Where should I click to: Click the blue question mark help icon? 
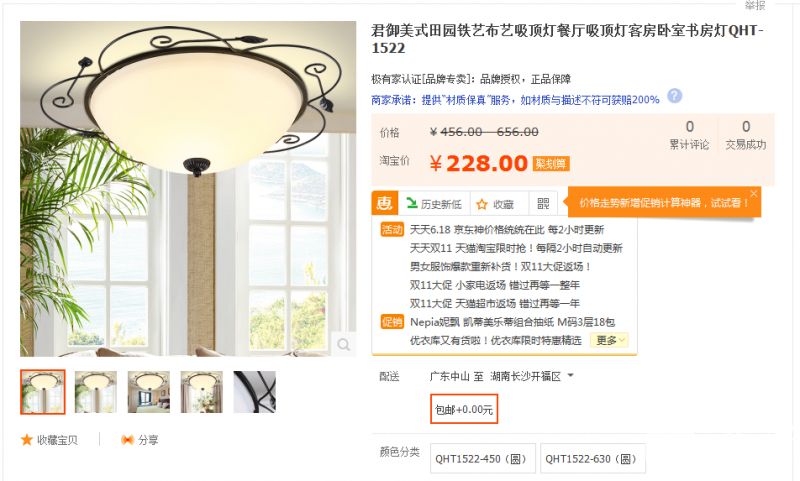pos(674,96)
